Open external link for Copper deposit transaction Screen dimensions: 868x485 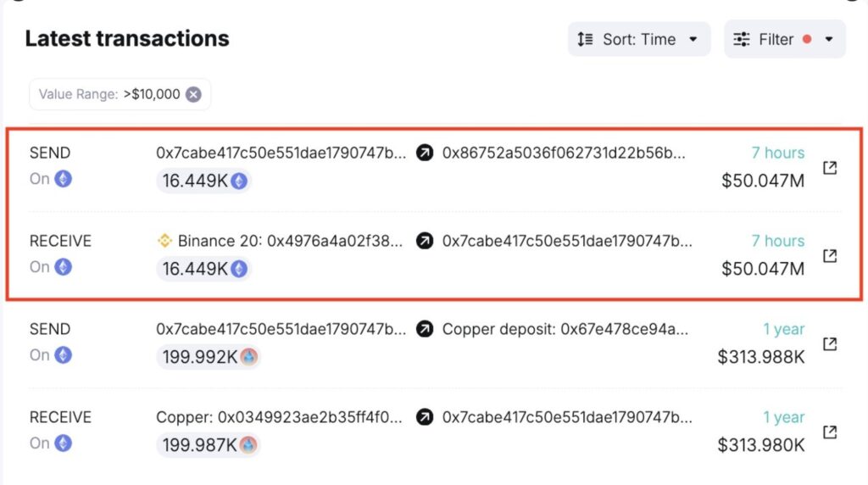pos(829,343)
